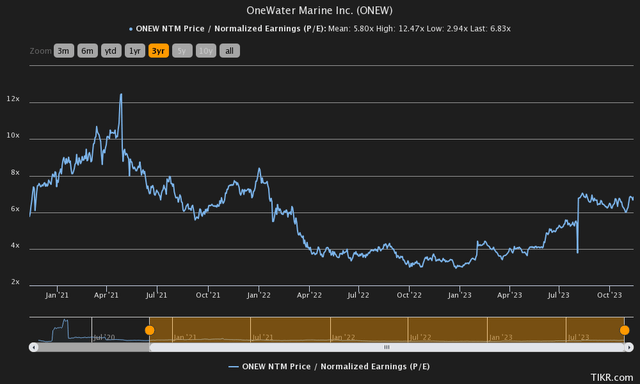Click the Jul '22 x-axis label
Image resolution: width=640 pixels, height=384 pixels.
click(358, 295)
